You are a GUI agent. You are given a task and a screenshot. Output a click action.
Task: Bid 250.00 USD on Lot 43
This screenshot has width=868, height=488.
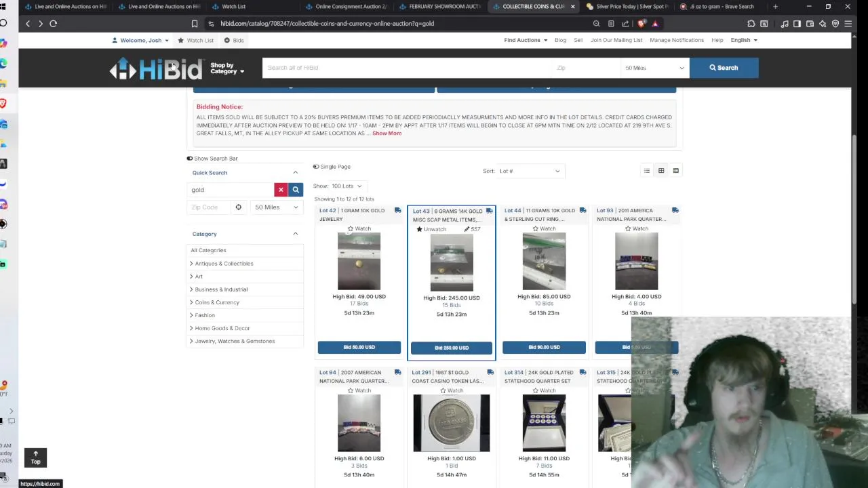(452, 348)
